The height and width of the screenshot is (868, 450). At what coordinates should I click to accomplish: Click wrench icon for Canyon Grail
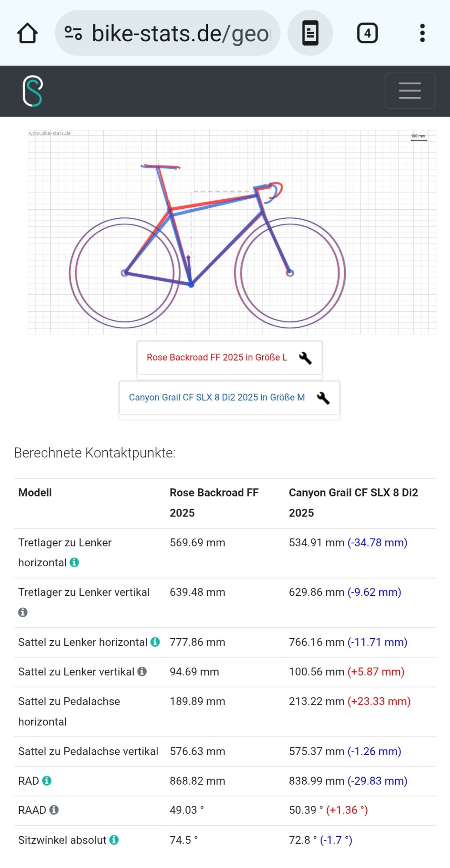click(323, 398)
